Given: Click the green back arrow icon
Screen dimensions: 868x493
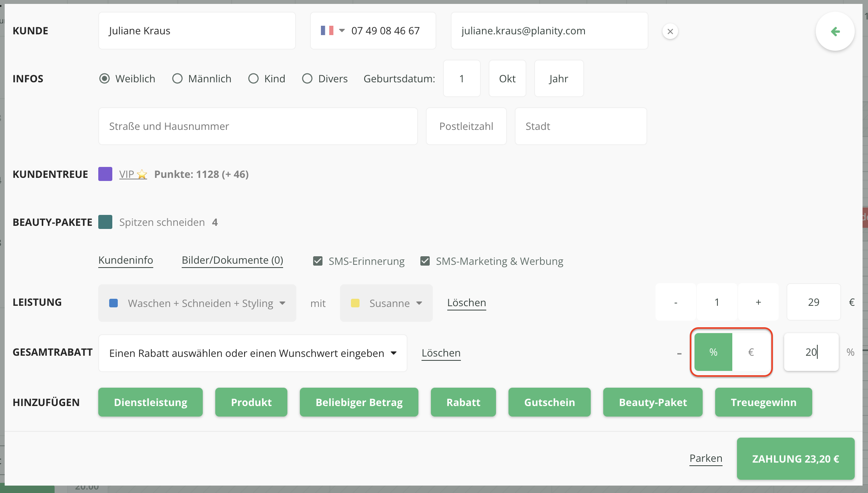Looking at the screenshot, I should coord(835,32).
